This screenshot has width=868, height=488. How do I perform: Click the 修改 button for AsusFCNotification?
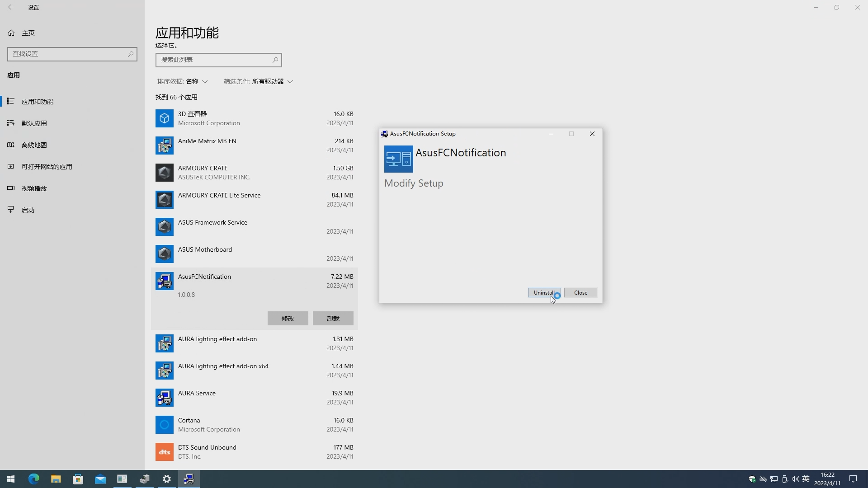click(x=288, y=318)
